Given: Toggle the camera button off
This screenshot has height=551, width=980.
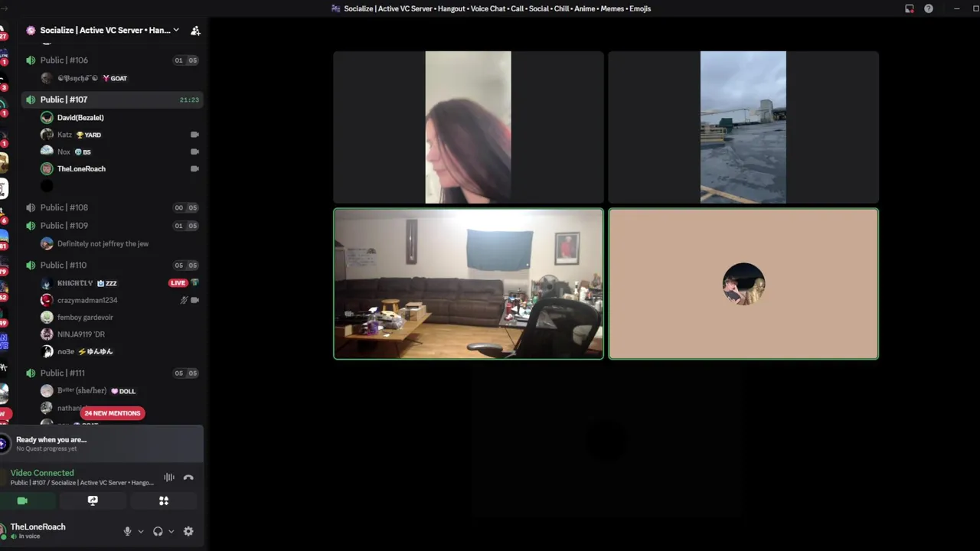Looking at the screenshot, I should tap(22, 500).
